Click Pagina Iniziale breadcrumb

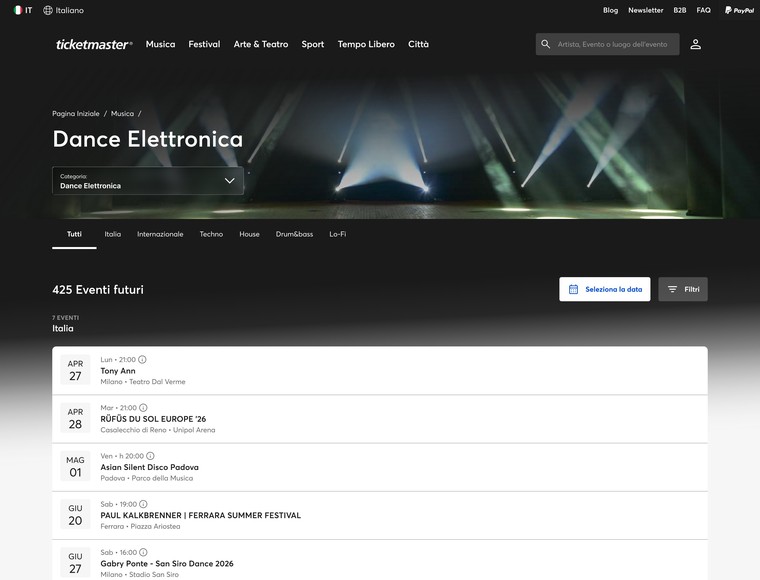coord(76,113)
